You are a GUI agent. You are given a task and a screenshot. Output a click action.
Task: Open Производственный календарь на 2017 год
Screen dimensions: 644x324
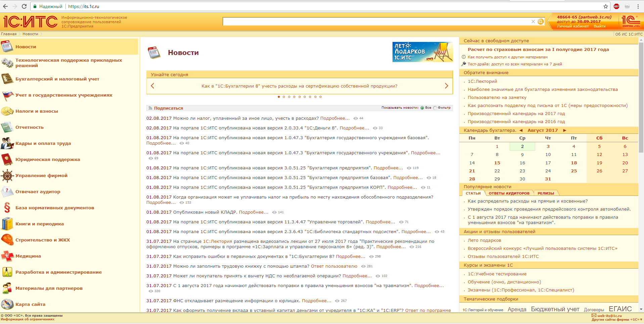[516, 114]
